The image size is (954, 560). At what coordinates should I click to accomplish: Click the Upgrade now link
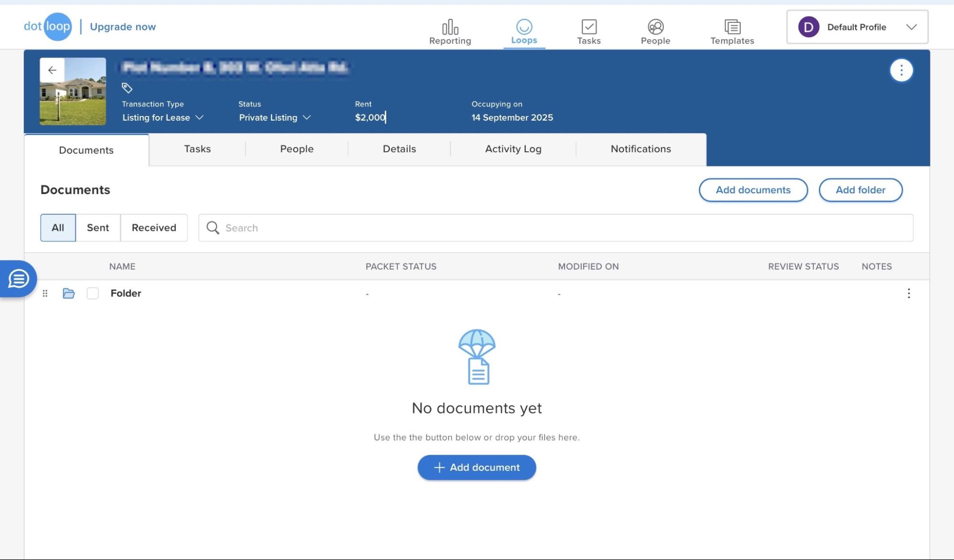[122, 27]
